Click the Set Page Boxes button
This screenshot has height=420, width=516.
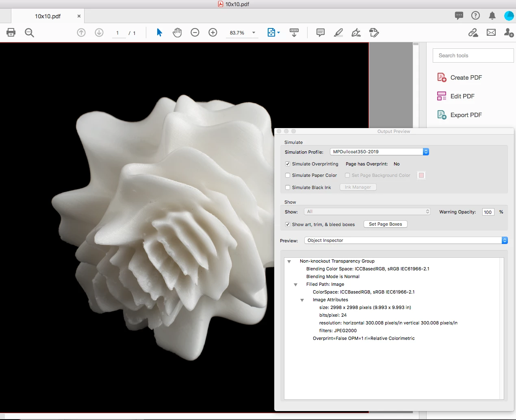[x=386, y=224]
